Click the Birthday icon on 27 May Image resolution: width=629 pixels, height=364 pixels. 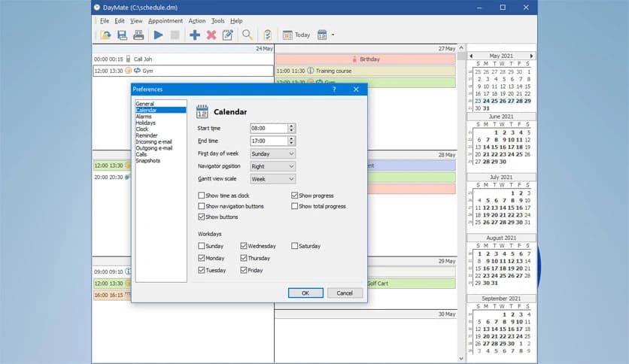354,59
